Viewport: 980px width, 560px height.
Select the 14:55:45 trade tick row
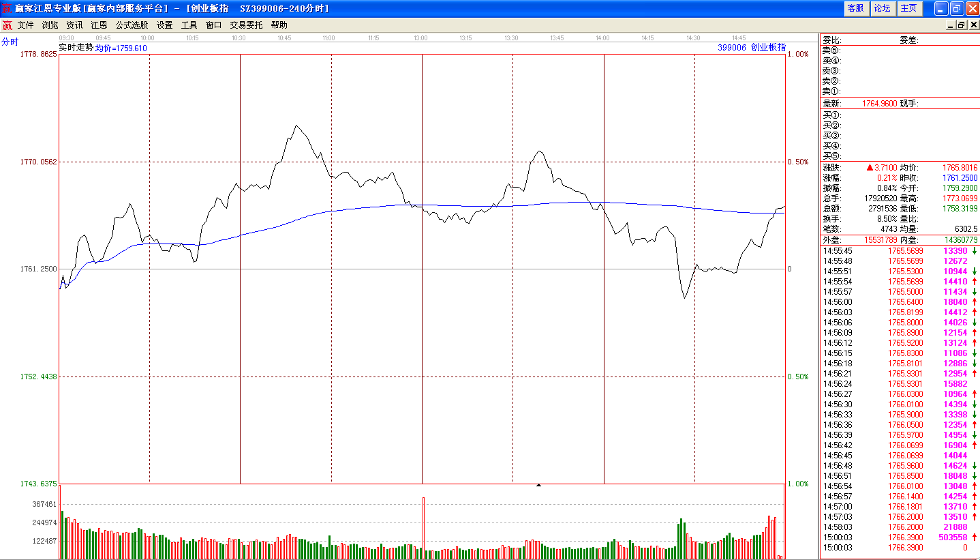click(900, 251)
